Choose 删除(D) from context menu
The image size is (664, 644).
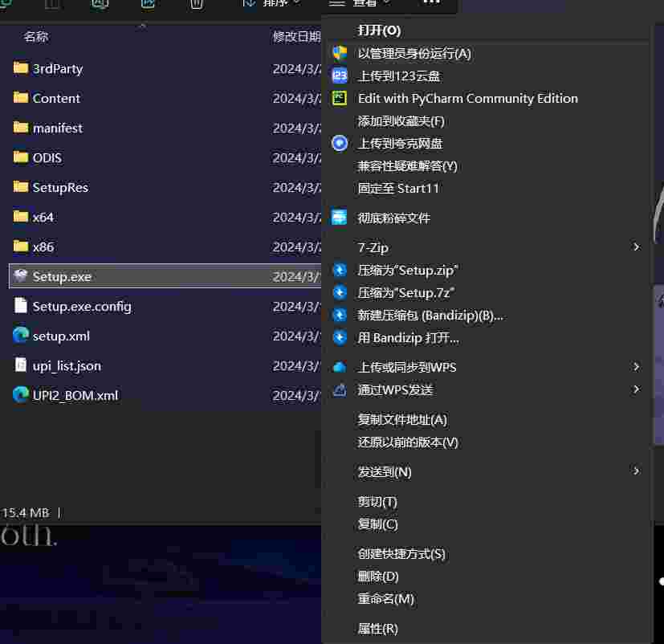tap(378, 577)
